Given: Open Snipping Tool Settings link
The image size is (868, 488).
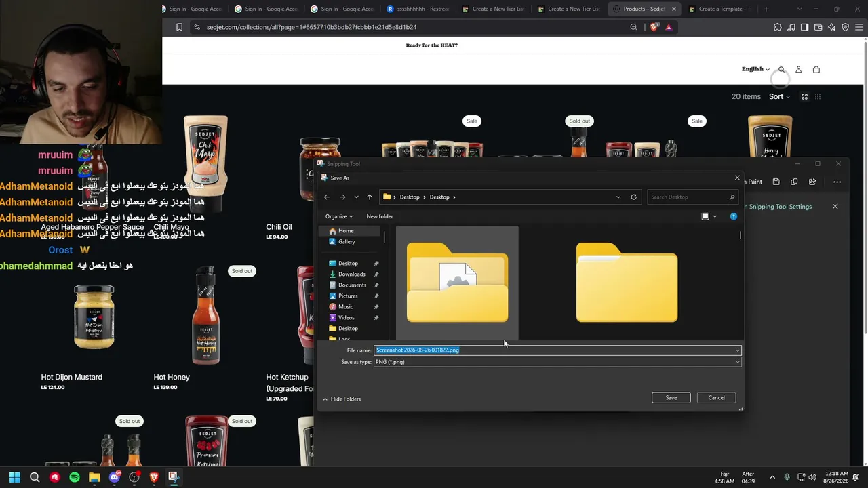Looking at the screenshot, I should [x=779, y=207].
